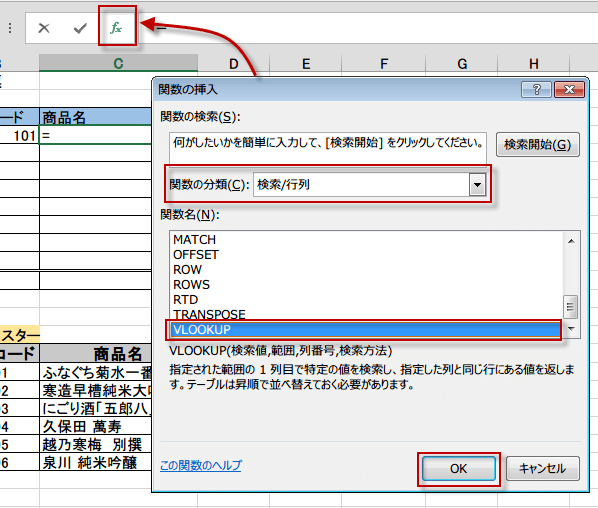The image size is (598, 508).
Task: Click the formula bar options dots
Action: coord(10,28)
